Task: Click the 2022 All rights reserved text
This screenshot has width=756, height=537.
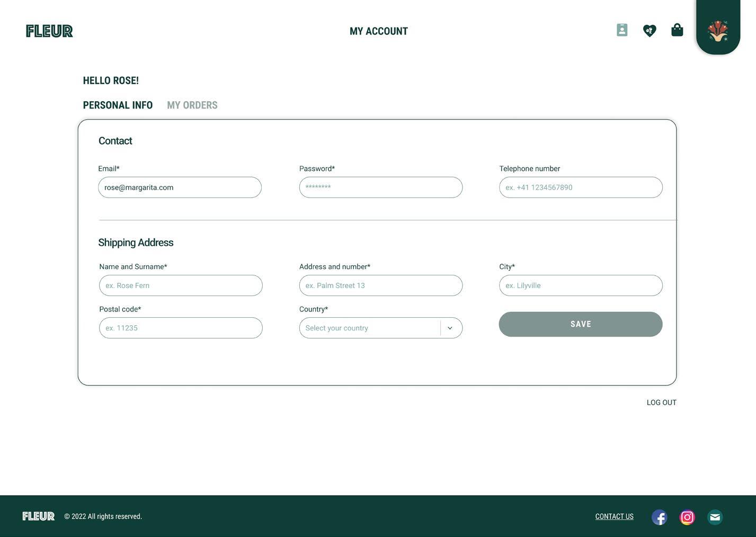Action: [x=103, y=516]
